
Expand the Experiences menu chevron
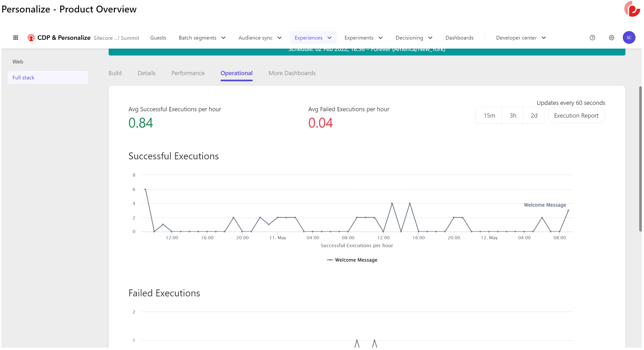click(330, 38)
